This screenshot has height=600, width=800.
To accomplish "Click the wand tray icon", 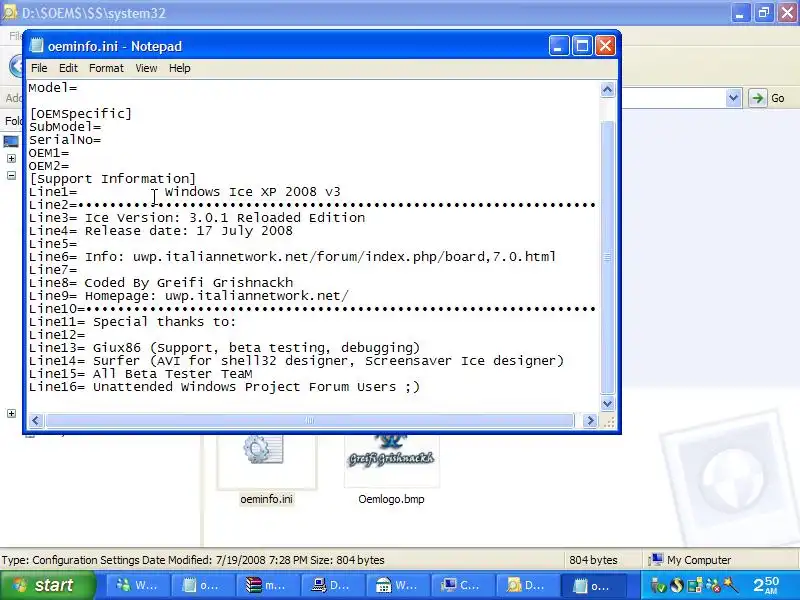I will 731,584.
